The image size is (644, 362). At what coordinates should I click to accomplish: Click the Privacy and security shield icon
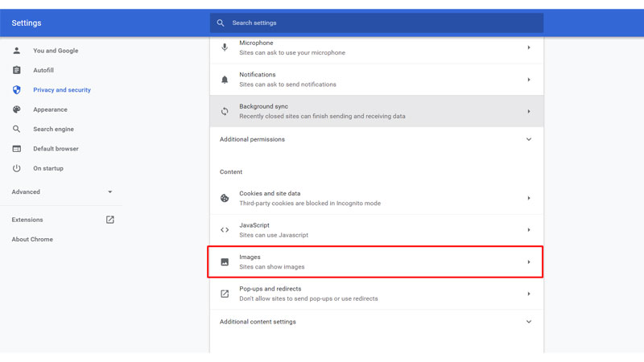click(x=16, y=90)
